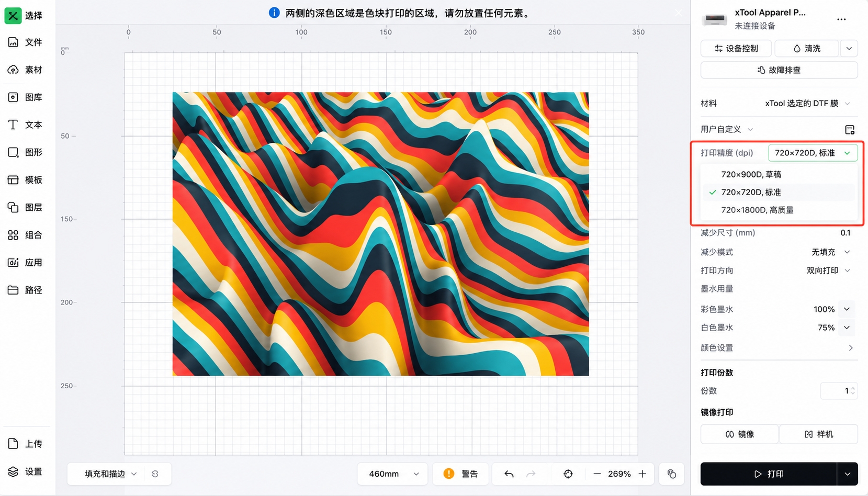Expand 颜色设置 color settings

coord(779,348)
